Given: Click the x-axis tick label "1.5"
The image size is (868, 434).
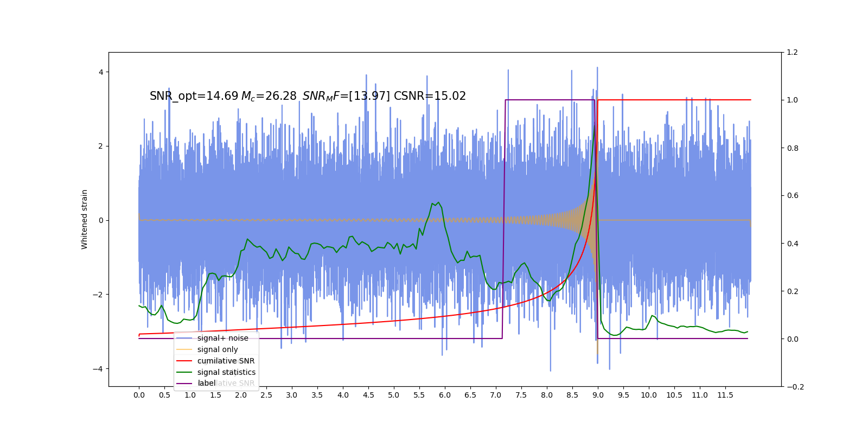Looking at the screenshot, I should 215,395.
